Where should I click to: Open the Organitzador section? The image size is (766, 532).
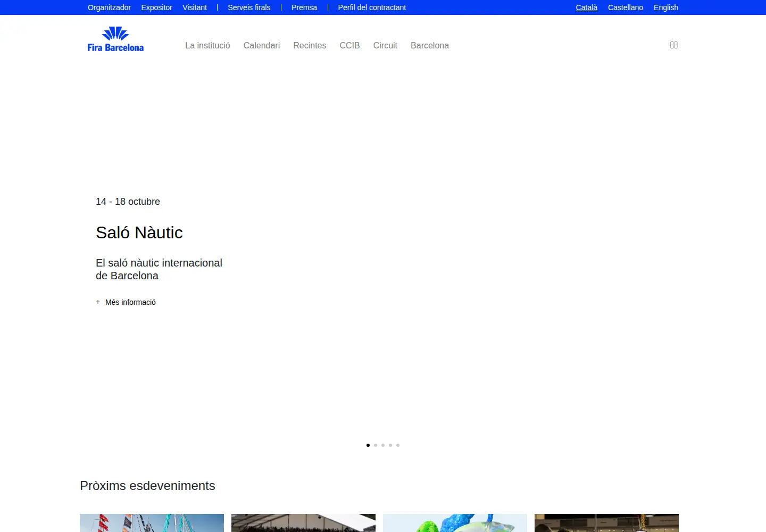click(109, 7)
